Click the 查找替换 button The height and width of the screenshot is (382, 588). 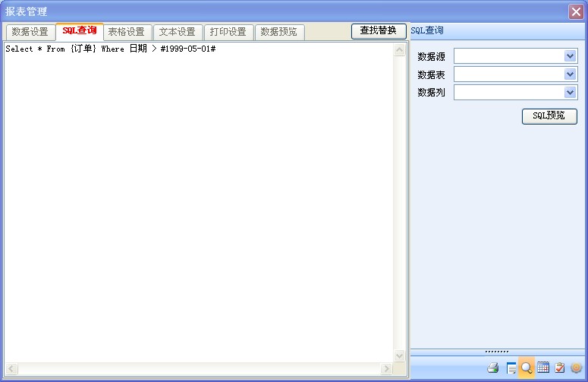[x=379, y=31]
